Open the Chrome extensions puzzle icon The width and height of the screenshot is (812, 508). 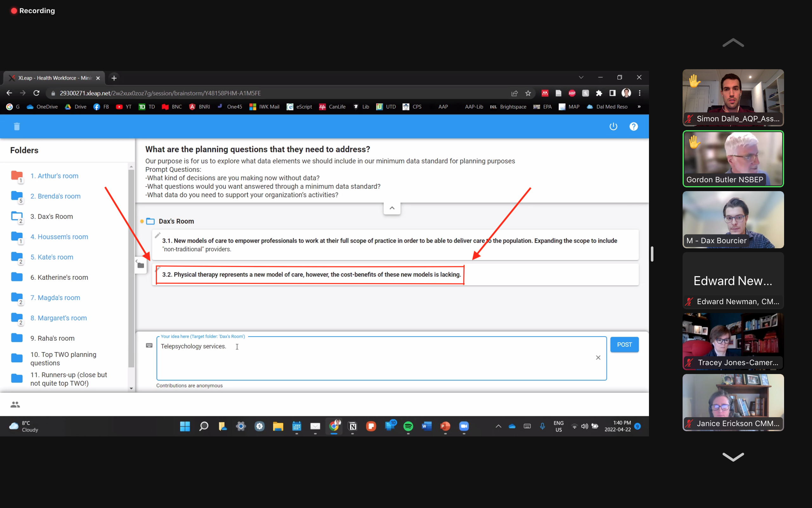pos(599,93)
